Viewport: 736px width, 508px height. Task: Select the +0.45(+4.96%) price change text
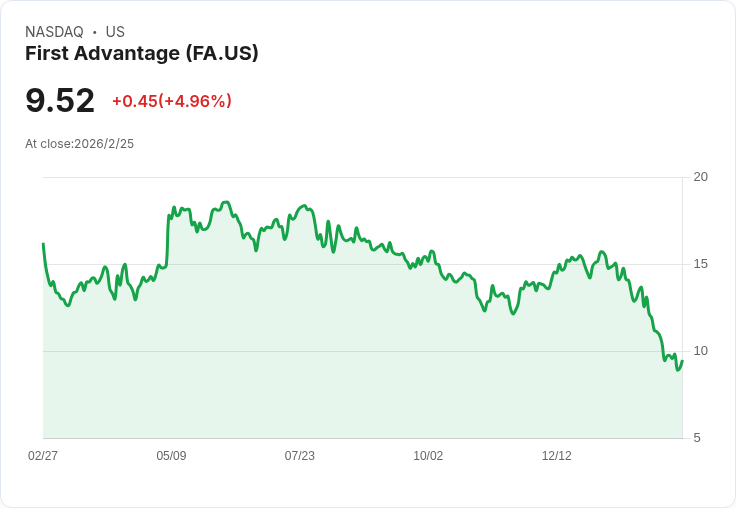pyautogui.click(x=172, y=101)
